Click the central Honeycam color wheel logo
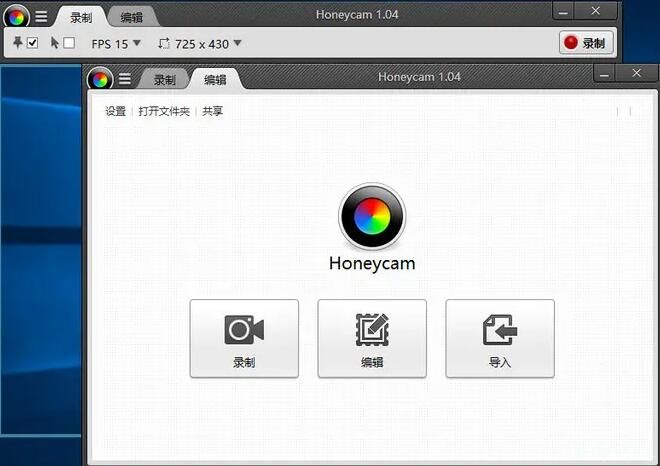 (372, 216)
